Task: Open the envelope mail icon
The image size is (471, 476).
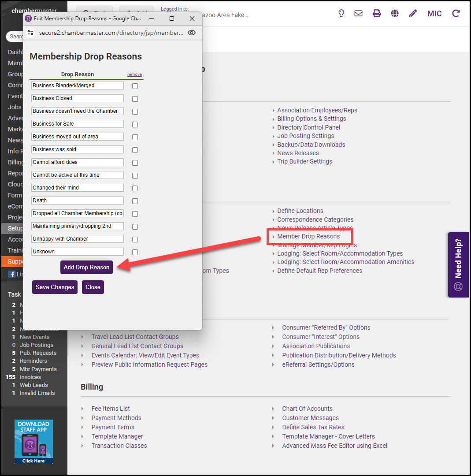Action: coord(358,14)
